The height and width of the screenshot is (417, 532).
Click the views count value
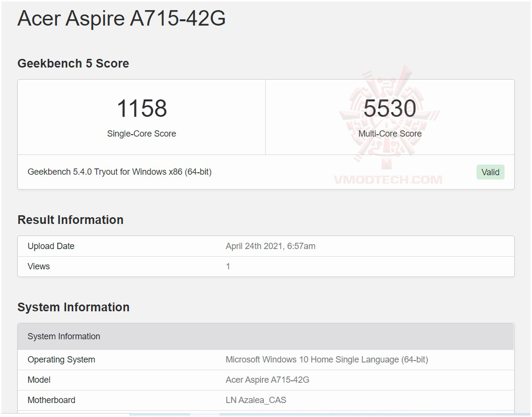click(228, 266)
